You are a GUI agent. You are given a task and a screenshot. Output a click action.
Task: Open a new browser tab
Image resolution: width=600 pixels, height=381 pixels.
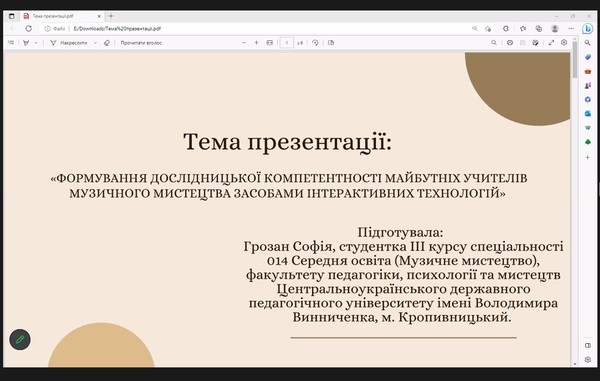click(x=111, y=16)
